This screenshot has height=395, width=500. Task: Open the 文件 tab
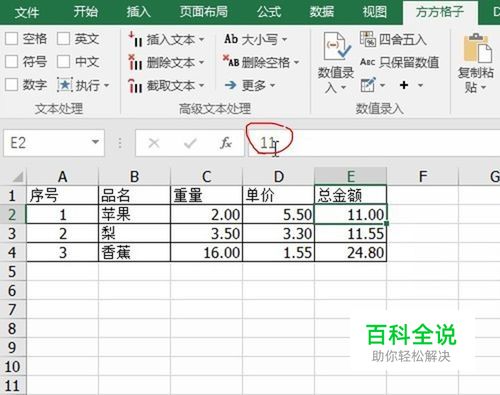pyautogui.click(x=27, y=13)
